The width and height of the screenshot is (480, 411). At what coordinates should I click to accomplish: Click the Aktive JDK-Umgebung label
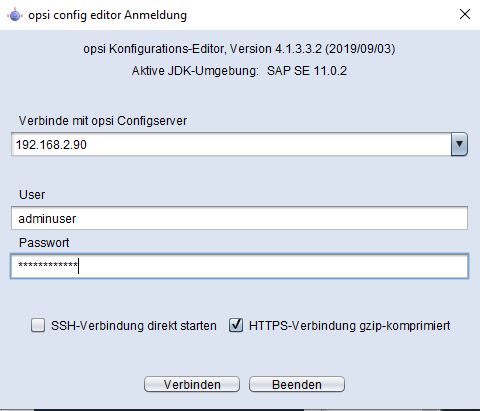[195, 71]
